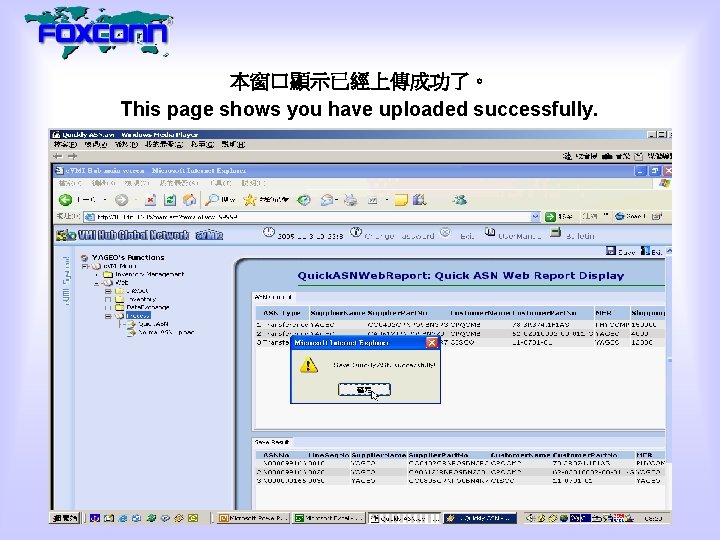This screenshot has width=720, height=540.
Task: Click the Print toolbar icon
Action: pos(350,200)
